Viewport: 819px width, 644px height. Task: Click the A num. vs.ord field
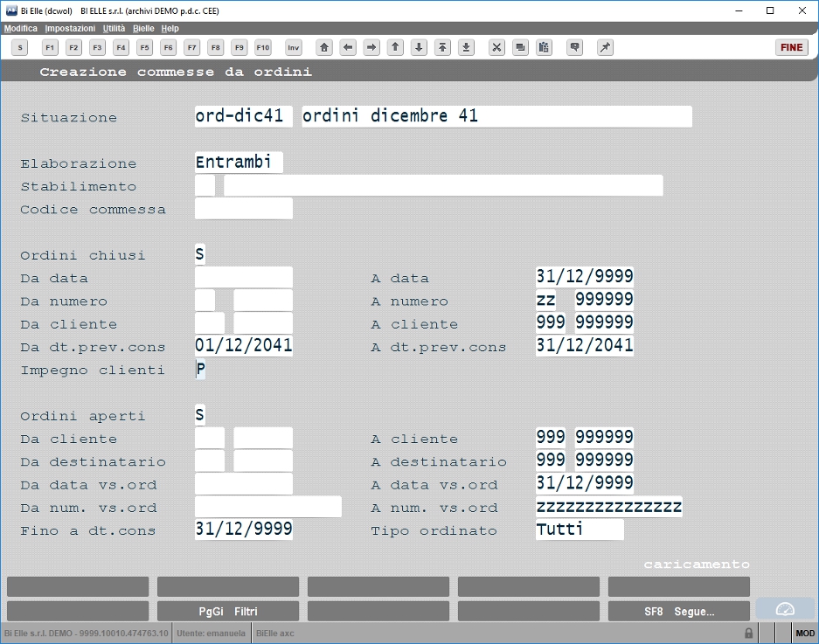point(609,507)
